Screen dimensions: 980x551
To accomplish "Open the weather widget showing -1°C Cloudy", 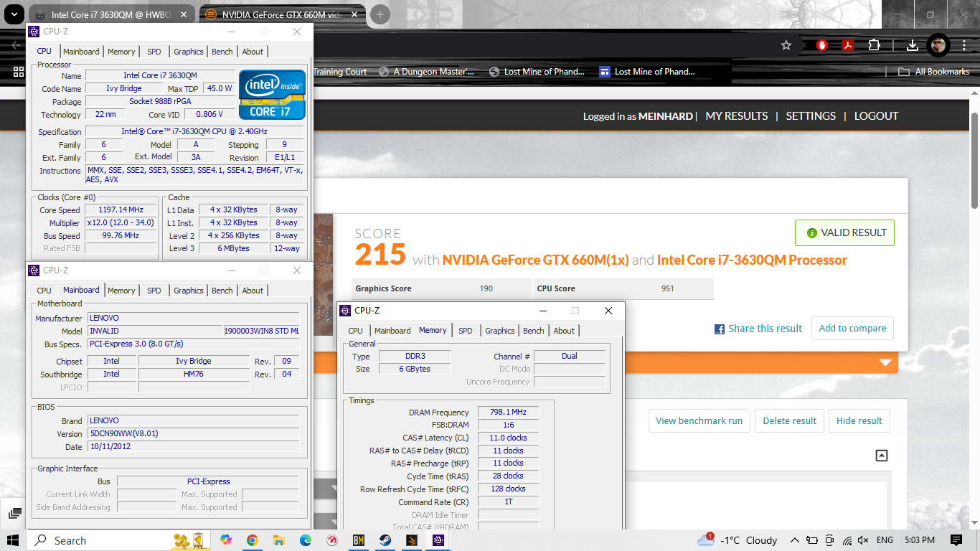I will pyautogui.click(x=737, y=540).
